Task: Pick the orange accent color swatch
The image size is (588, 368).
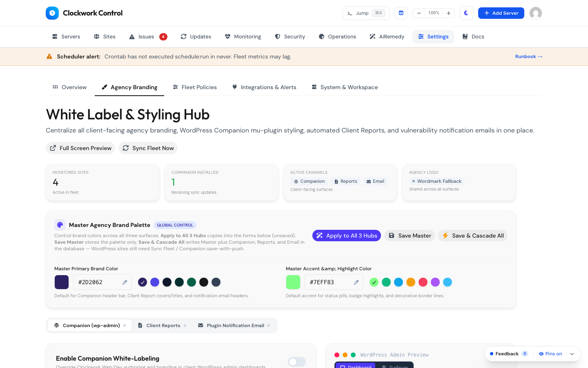Action: [x=411, y=282]
